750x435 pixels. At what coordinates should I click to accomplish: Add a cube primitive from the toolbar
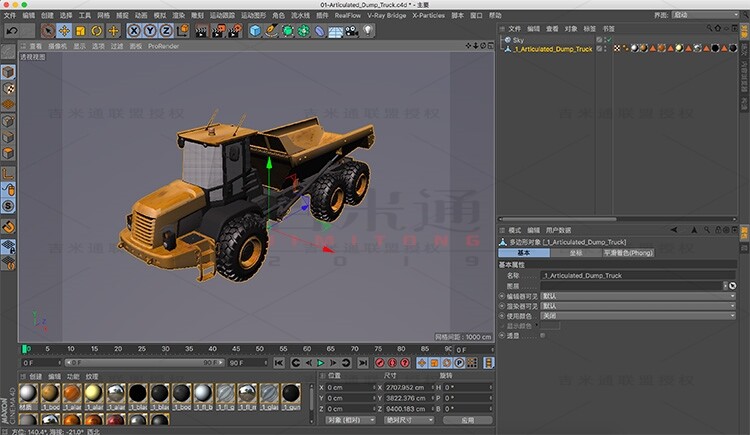[255, 31]
